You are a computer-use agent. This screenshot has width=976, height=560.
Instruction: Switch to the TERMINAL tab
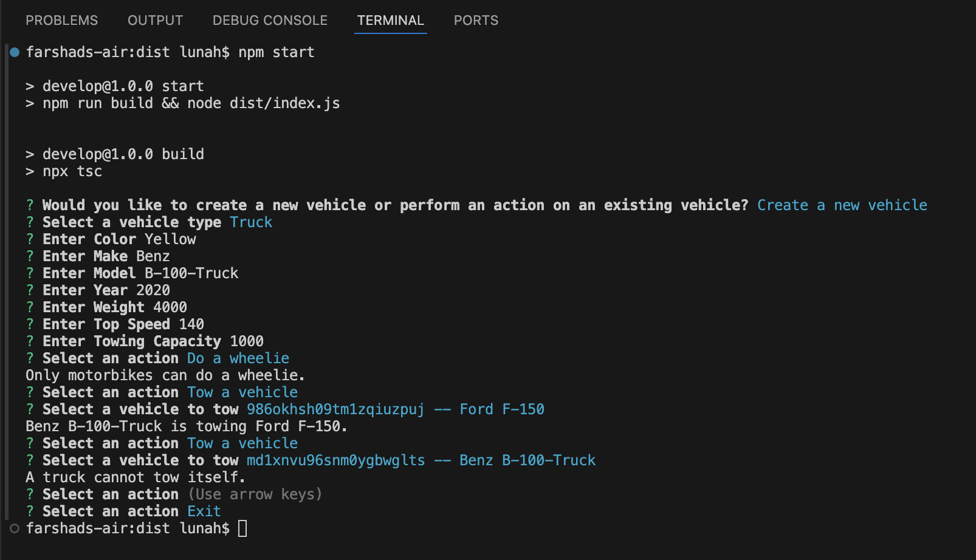point(390,20)
